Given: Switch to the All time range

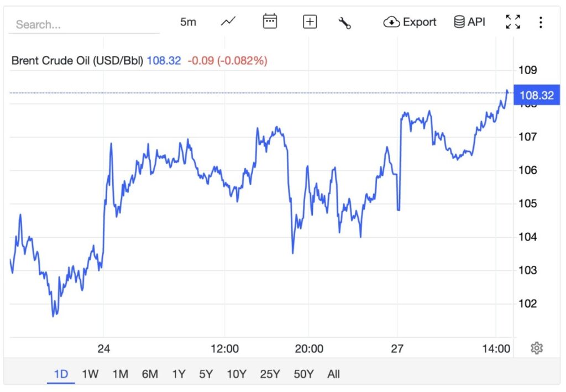Looking at the screenshot, I should (333, 374).
